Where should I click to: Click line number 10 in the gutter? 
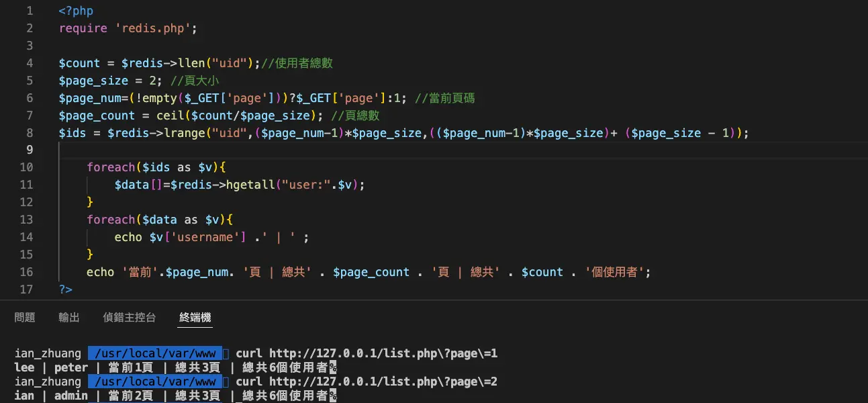pyautogui.click(x=26, y=167)
